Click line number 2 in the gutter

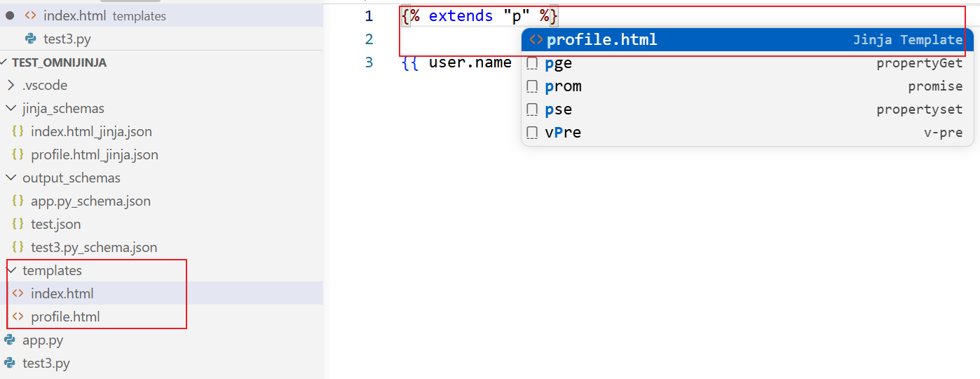[x=369, y=39]
